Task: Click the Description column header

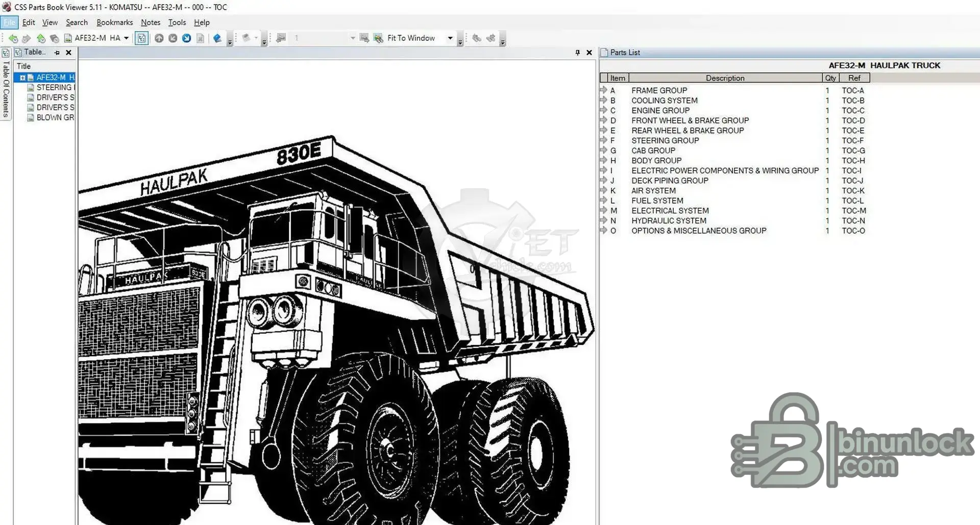Action: pos(725,78)
